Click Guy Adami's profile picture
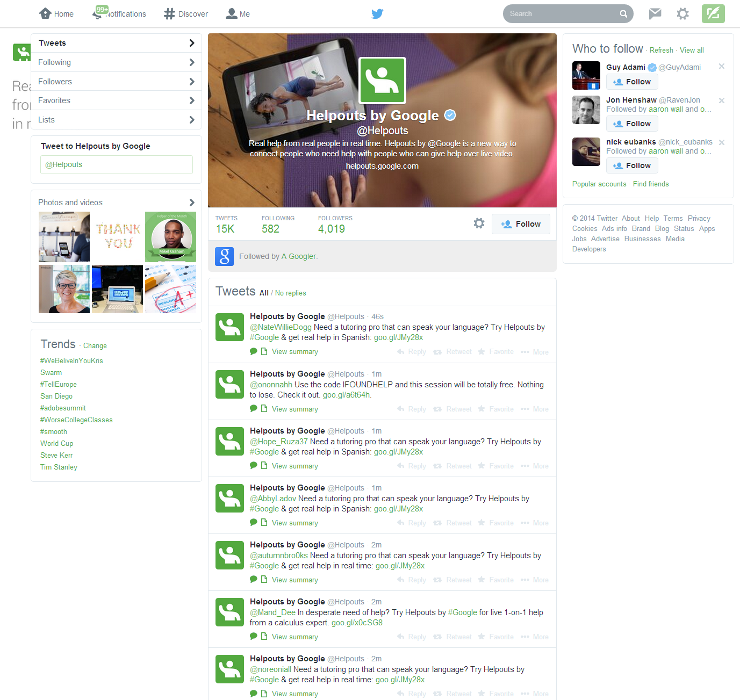 click(586, 75)
